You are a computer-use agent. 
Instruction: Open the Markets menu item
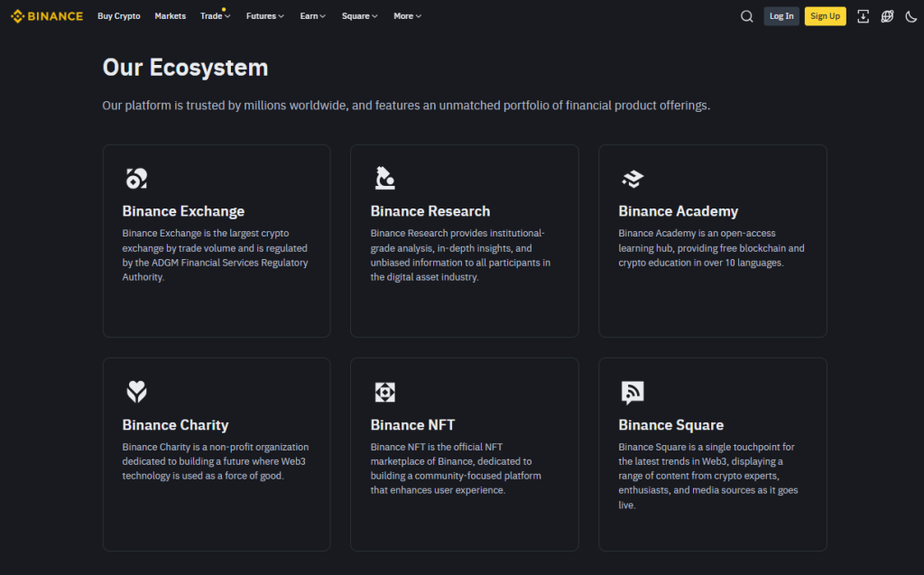(170, 15)
